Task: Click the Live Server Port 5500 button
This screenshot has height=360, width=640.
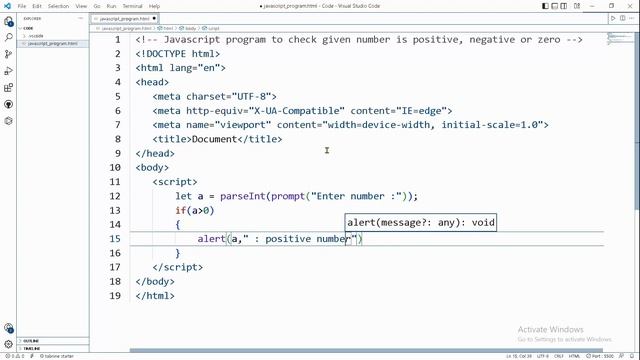Action: click(600, 356)
